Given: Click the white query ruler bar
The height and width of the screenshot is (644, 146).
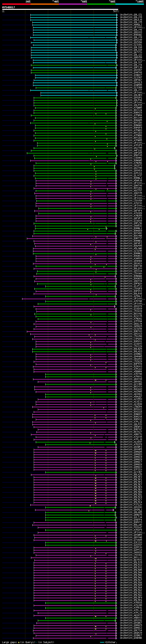Looking at the screenshot, I should (60, 10).
